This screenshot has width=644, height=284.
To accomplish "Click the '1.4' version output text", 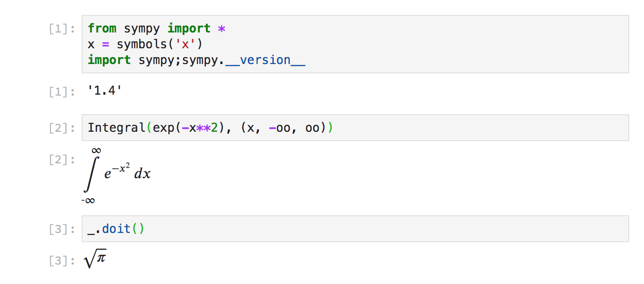I will click(x=104, y=91).
